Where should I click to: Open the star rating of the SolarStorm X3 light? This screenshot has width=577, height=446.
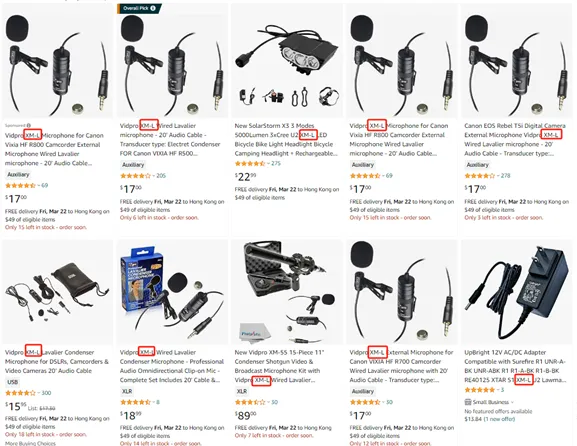coord(249,163)
